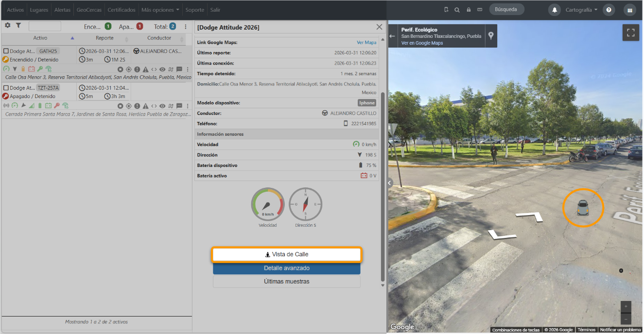The height and width of the screenshot is (334, 644).
Task: Open the Ver Mapa link
Action: point(366,43)
